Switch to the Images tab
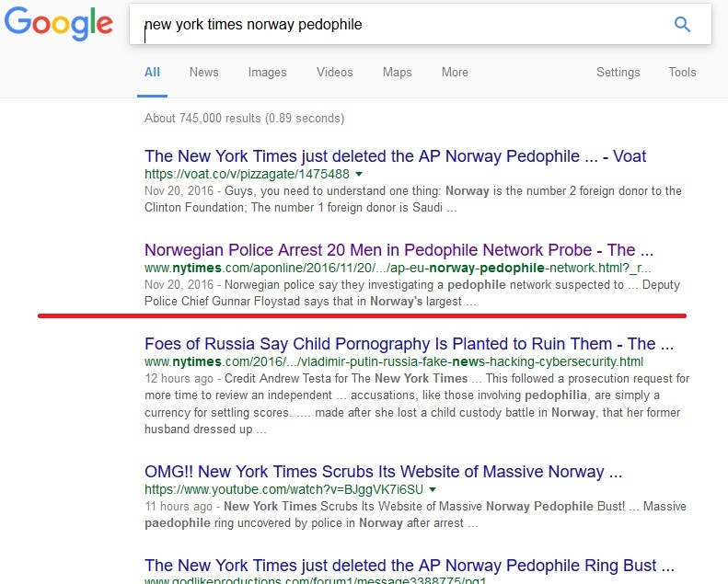728x584 pixels. click(x=268, y=73)
